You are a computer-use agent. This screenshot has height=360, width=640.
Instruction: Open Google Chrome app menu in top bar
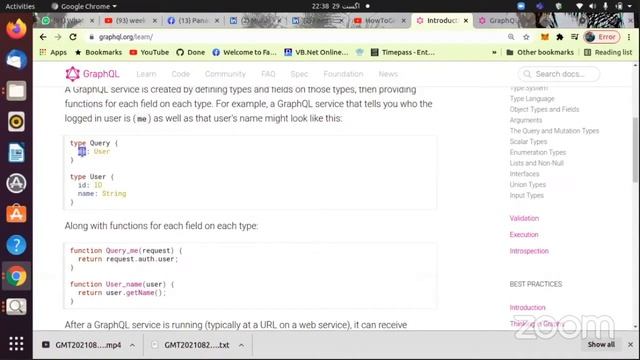(84, 6)
